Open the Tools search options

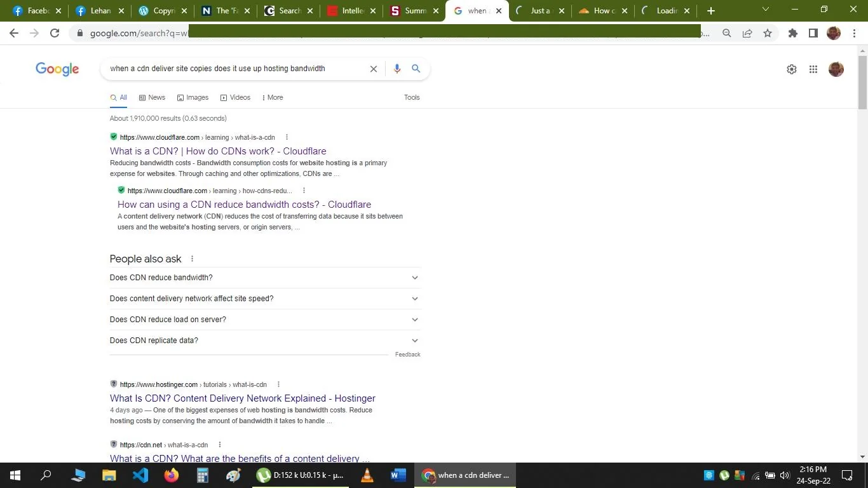tap(412, 97)
